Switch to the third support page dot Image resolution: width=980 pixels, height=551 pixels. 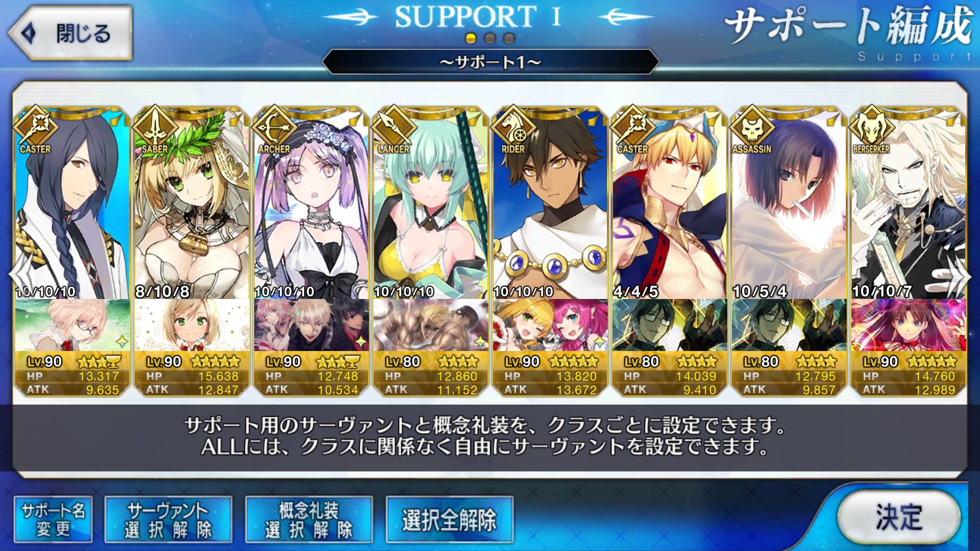(509, 38)
